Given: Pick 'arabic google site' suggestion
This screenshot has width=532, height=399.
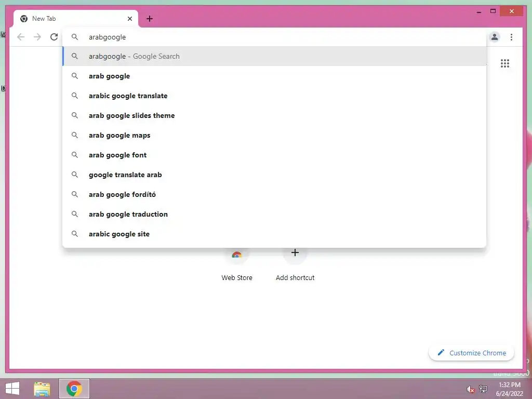Looking at the screenshot, I should tap(274, 234).
